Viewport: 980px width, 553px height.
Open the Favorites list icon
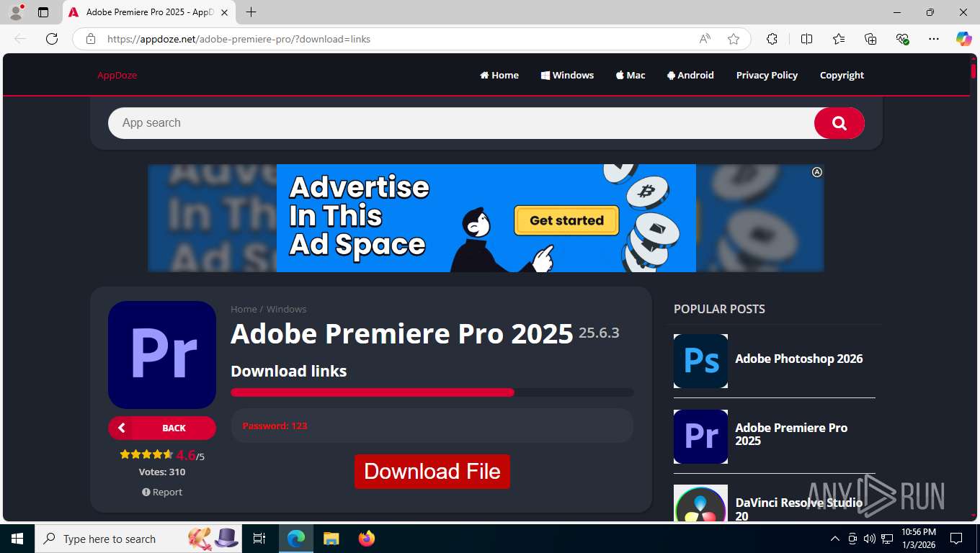coord(839,39)
